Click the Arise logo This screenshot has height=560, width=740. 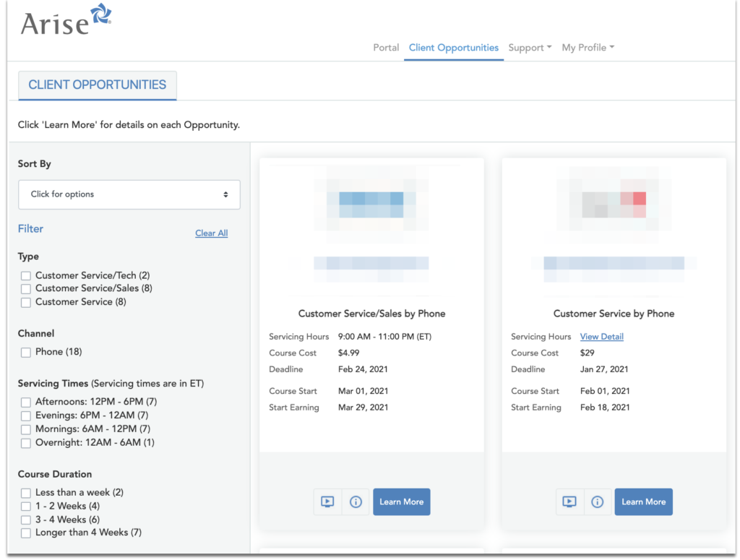tap(65, 22)
